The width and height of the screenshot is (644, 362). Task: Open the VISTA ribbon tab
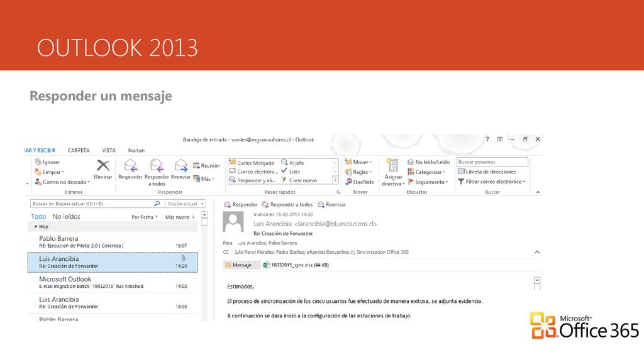click(109, 150)
